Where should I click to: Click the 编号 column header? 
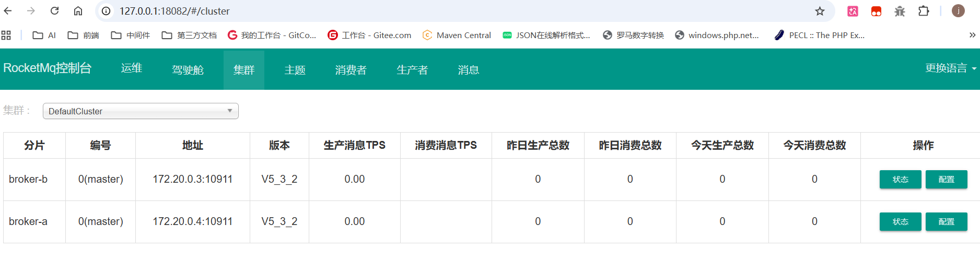click(100, 145)
